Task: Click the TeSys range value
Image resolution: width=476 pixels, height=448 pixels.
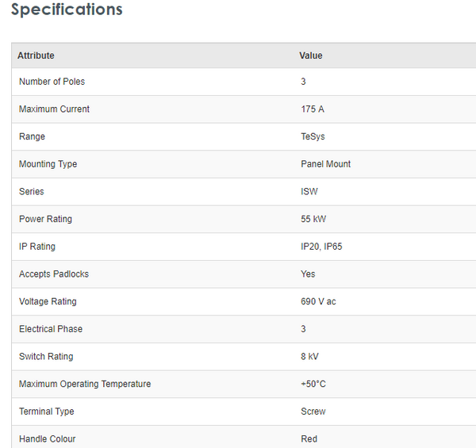Action: coord(313,136)
